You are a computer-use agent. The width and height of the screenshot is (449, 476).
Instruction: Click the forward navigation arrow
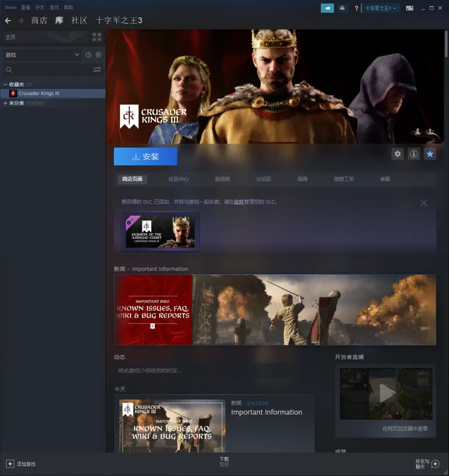coord(21,21)
